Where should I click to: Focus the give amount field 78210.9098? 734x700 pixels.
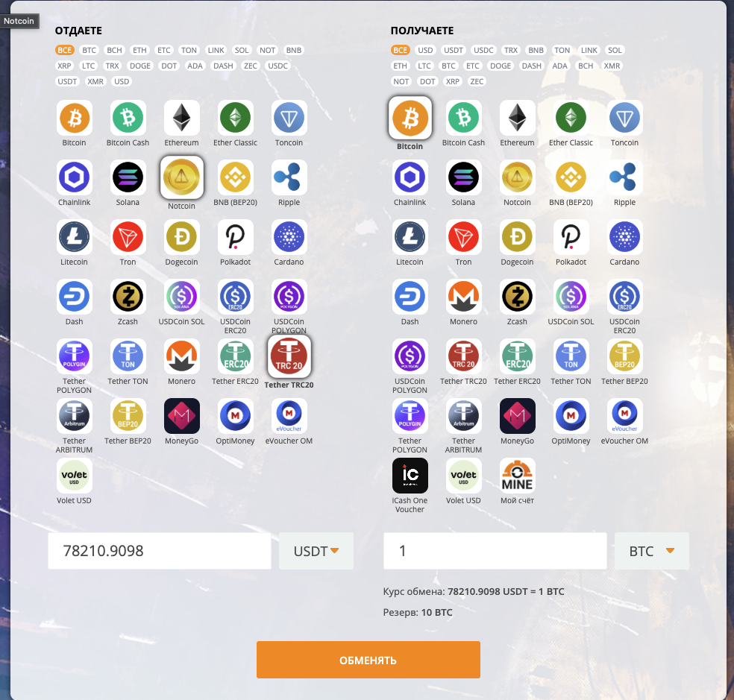(160, 551)
